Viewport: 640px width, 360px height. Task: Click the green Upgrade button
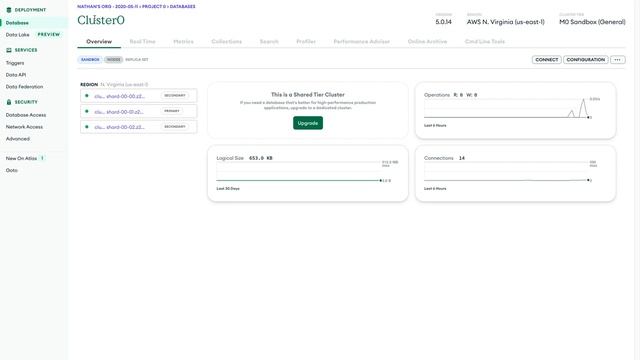(308, 123)
